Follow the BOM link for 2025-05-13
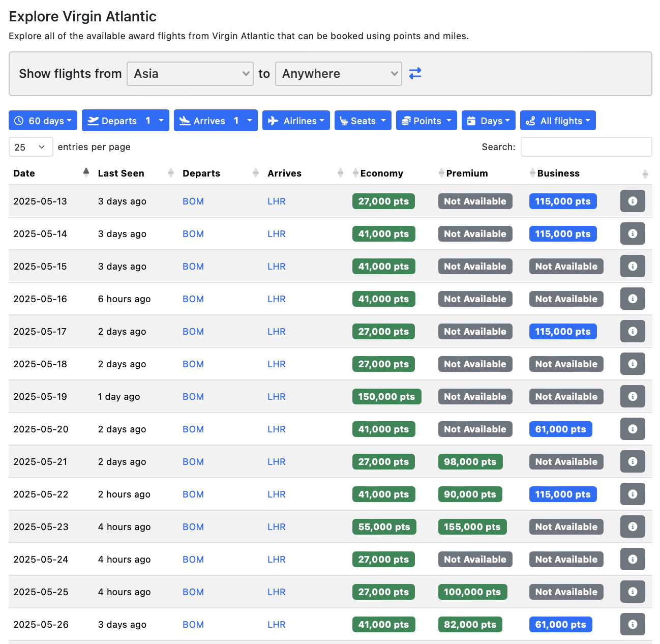The height and width of the screenshot is (644, 660). pos(193,201)
